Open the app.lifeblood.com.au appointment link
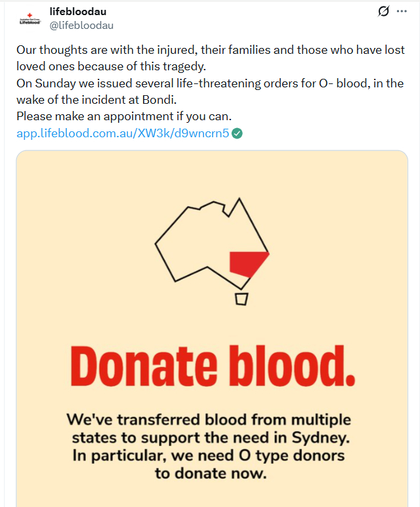The image size is (420, 507). [x=123, y=133]
